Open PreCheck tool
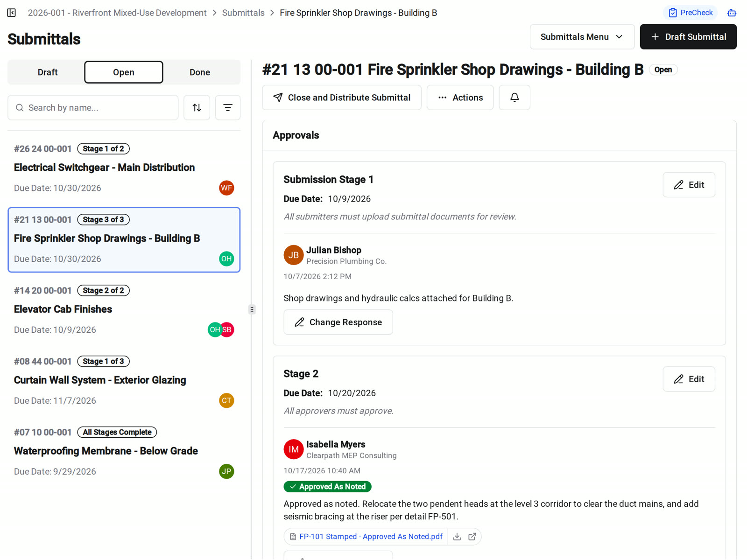747x560 pixels. (x=690, y=13)
